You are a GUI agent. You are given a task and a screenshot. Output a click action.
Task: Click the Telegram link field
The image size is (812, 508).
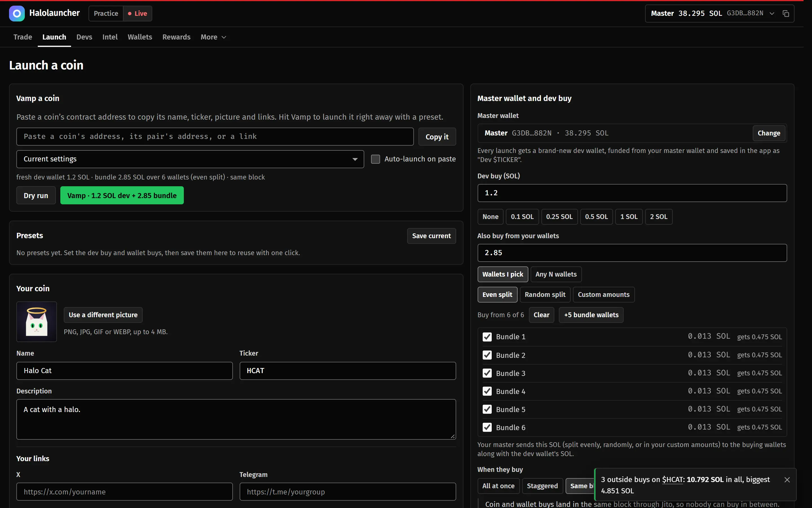(x=348, y=492)
